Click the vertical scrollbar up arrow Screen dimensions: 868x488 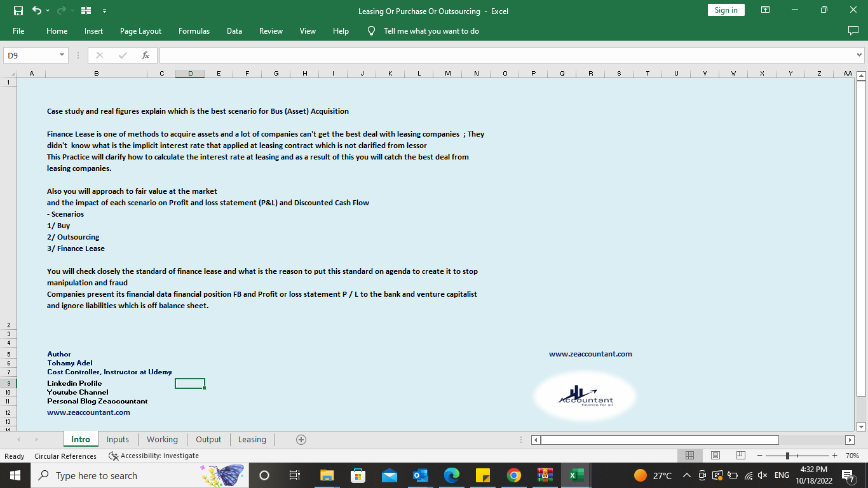[x=862, y=76]
